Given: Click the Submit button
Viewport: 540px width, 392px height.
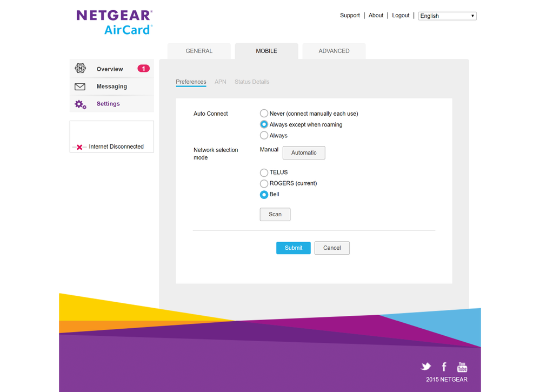Looking at the screenshot, I should pyautogui.click(x=293, y=248).
